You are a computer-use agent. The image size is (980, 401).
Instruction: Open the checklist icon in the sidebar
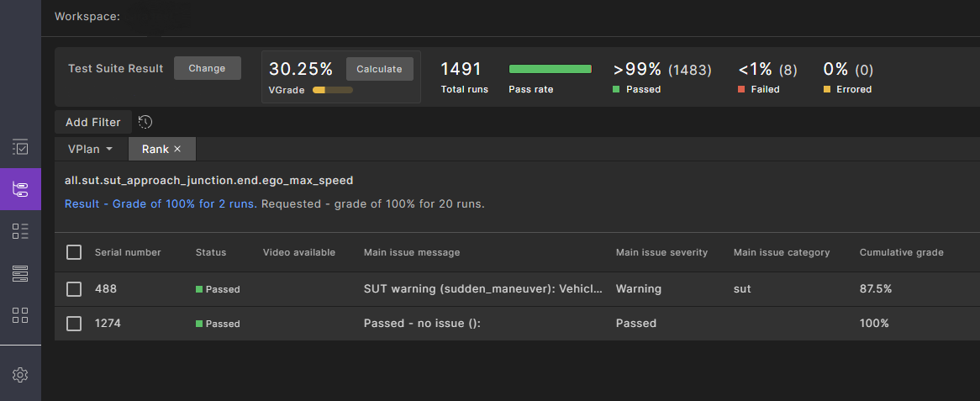coord(20,147)
